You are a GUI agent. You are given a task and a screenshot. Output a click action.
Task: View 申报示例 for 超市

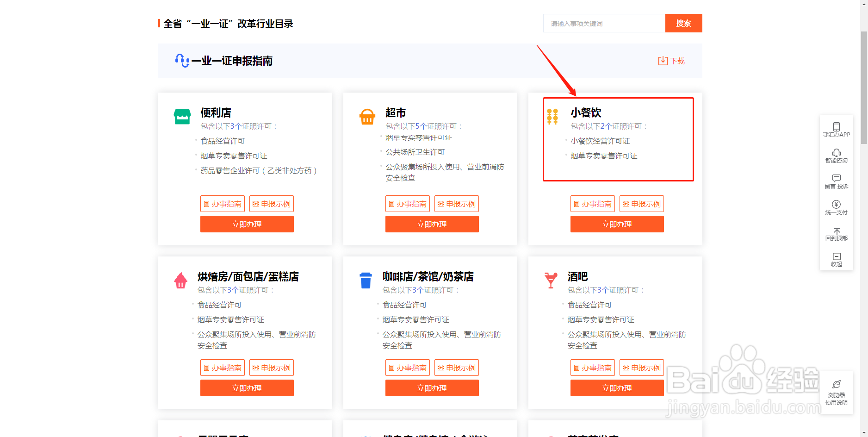tap(456, 203)
